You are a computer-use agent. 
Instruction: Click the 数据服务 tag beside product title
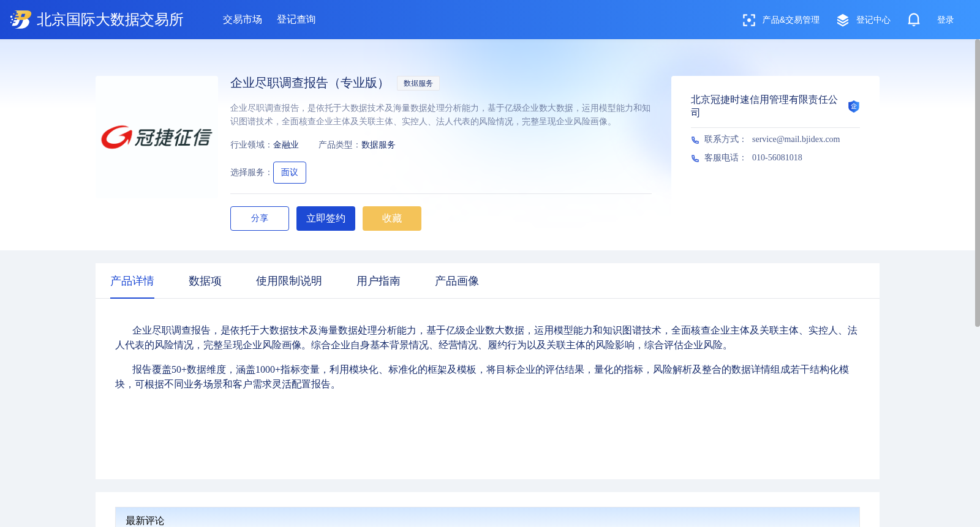point(418,83)
